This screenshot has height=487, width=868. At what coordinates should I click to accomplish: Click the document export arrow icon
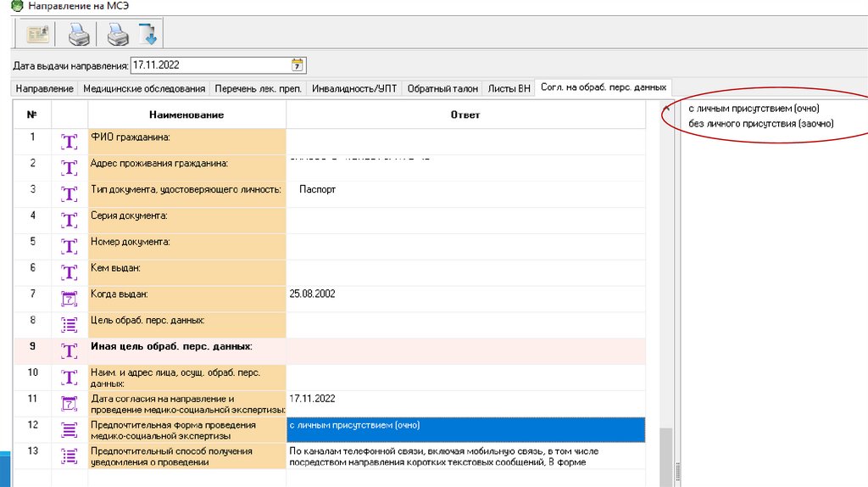click(x=147, y=35)
